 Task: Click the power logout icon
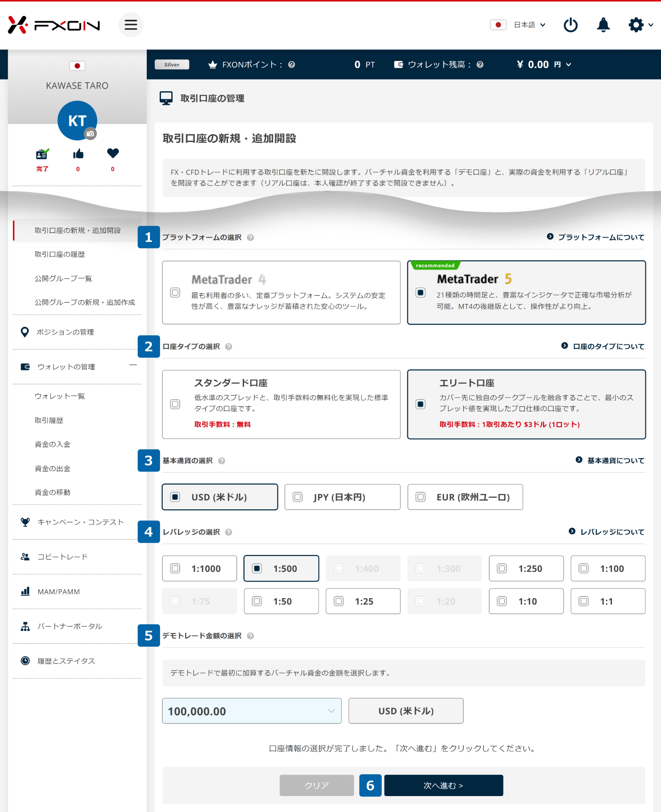(x=571, y=25)
